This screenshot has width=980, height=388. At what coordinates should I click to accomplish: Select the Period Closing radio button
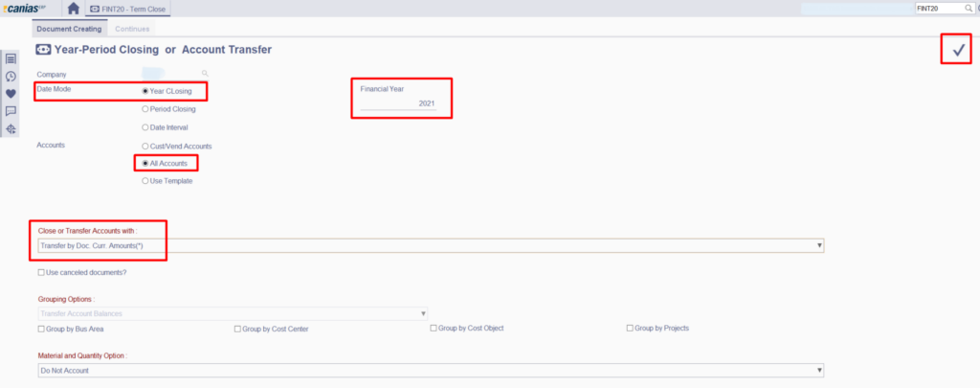point(145,109)
